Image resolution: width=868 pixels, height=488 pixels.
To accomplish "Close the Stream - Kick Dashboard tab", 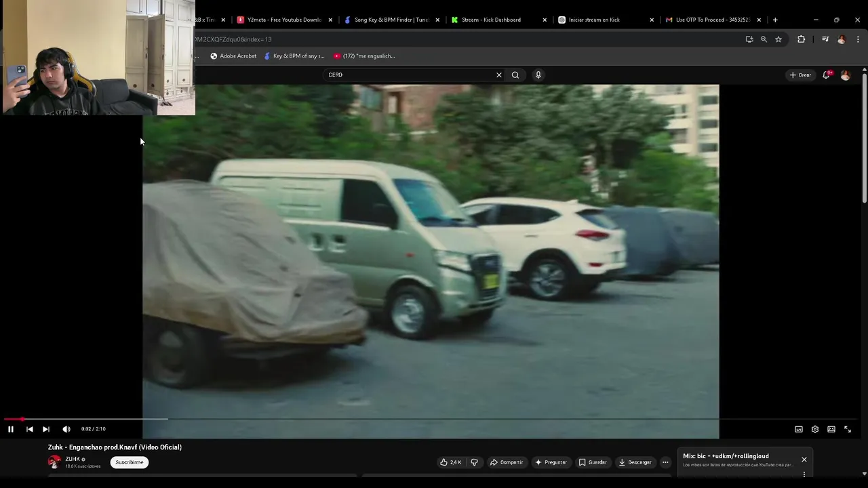I will pos(545,20).
